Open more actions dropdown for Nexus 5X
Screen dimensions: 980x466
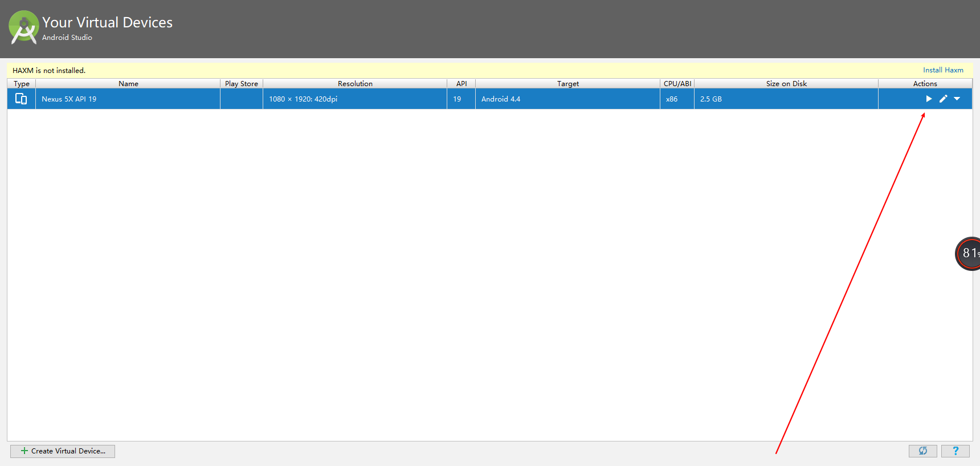point(957,99)
